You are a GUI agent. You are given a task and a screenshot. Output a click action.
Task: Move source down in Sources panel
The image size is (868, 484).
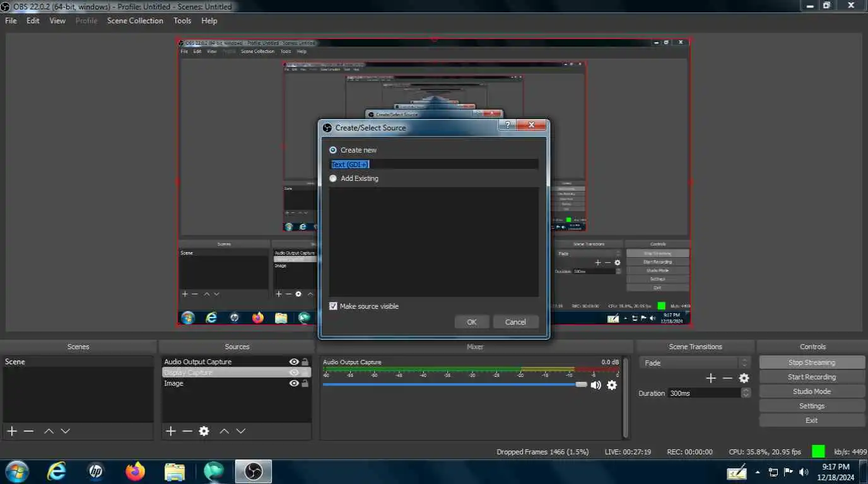coord(240,431)
